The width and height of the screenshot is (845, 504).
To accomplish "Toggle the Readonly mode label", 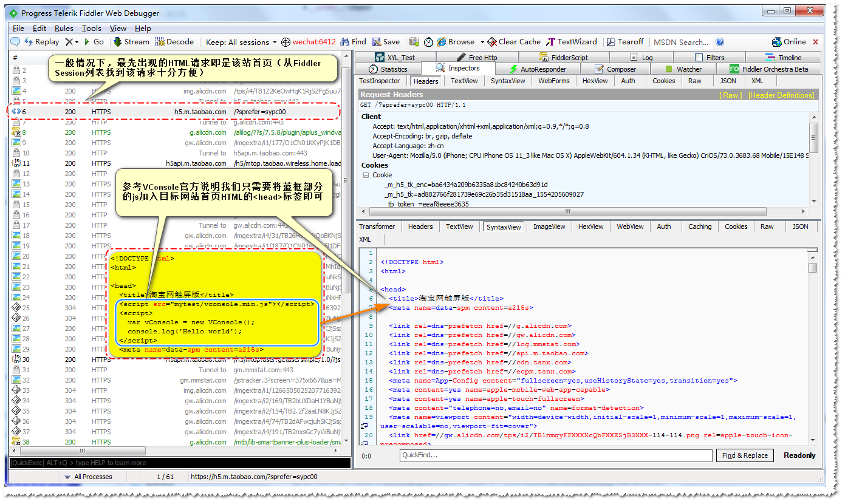I will tap(799, 455).
